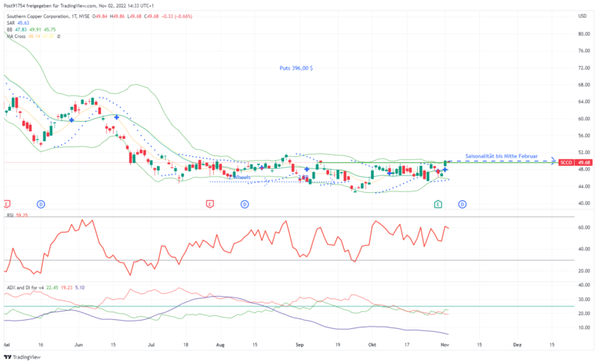
Task: Click the blue MA cross marker at latest candle
Action: [x=445, y=170]
